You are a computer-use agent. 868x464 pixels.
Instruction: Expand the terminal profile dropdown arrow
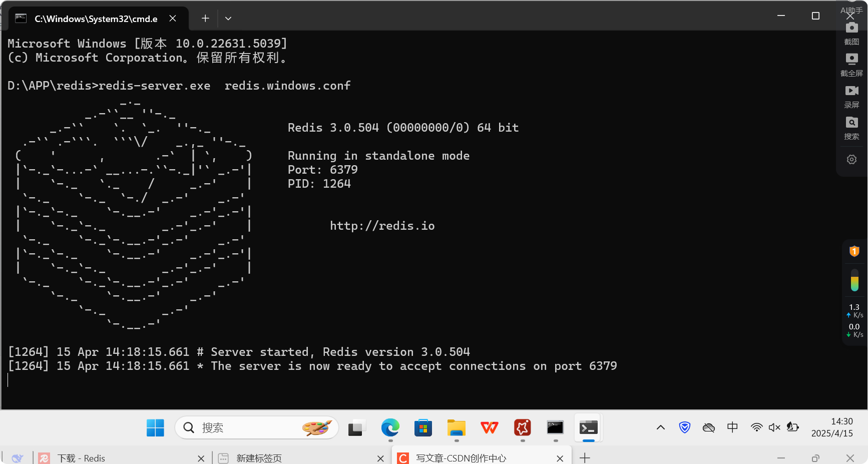point(228,19)
